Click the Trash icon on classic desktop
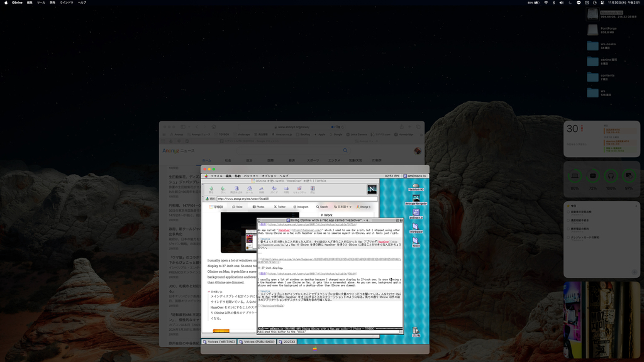The height and width of the screenshot is (362, 644). [416, 332]
